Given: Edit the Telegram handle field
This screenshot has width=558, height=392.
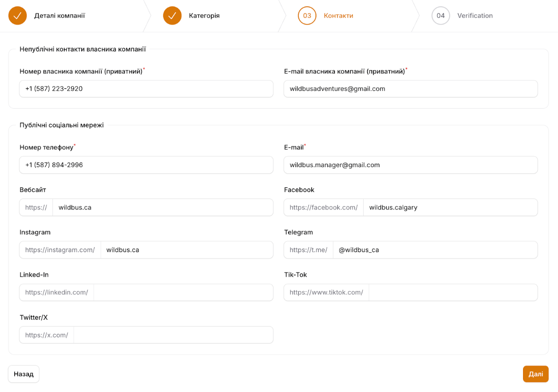Looking at the screenshot, I should tap(435, 250).
